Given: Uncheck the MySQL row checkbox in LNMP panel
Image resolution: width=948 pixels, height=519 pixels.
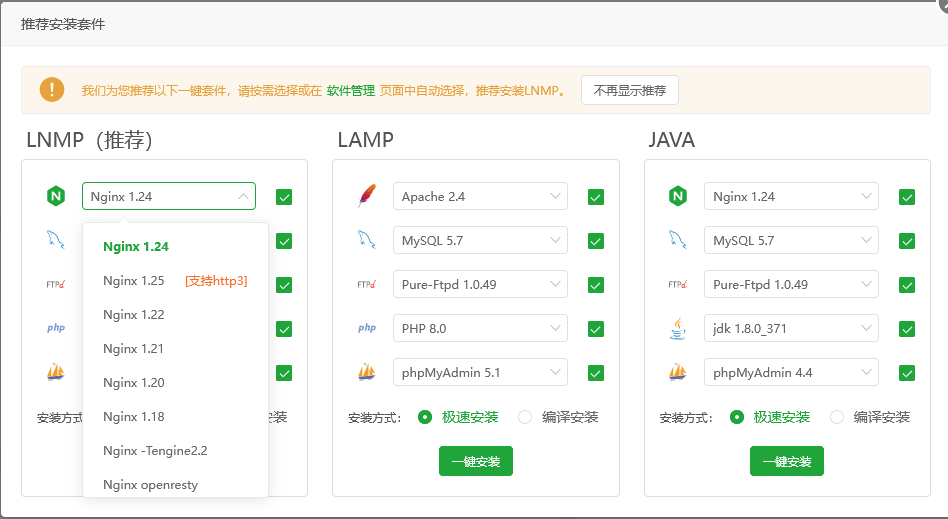Looking at the screenshot, I should click(284, 241).
